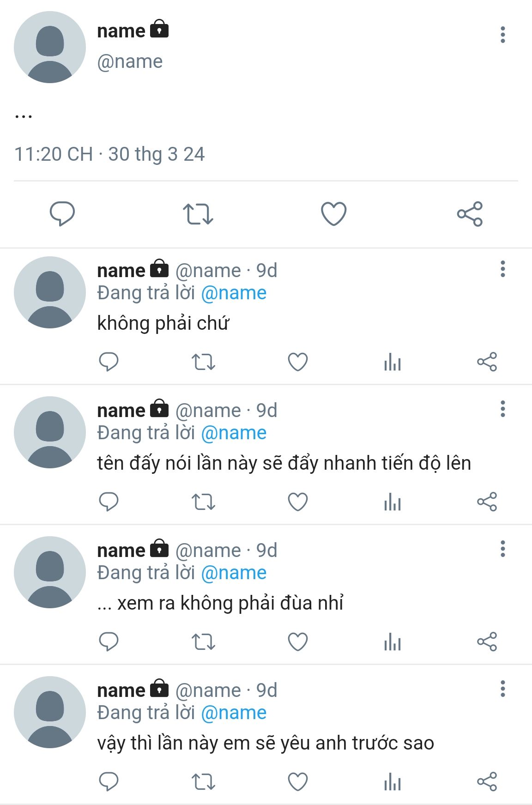Open more options on "tên đấy nói" reply
This screenshot has width=532, height=805.
click(x=502, y=409)
